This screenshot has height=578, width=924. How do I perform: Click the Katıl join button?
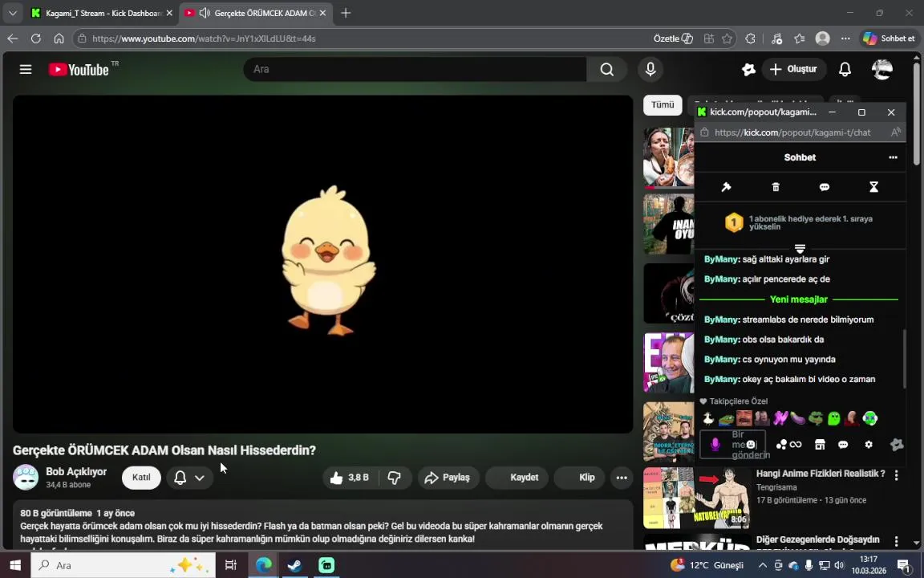pos(141,478)
